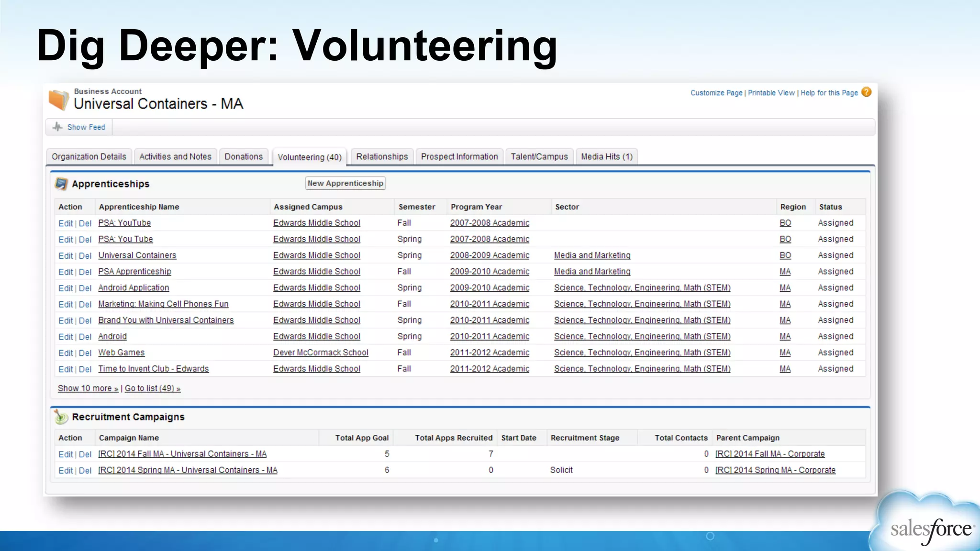Image resolution: width=980 pixels, height=551 pixels.
Task: Open the Customize Page link
Action: (x=716, y=93)
